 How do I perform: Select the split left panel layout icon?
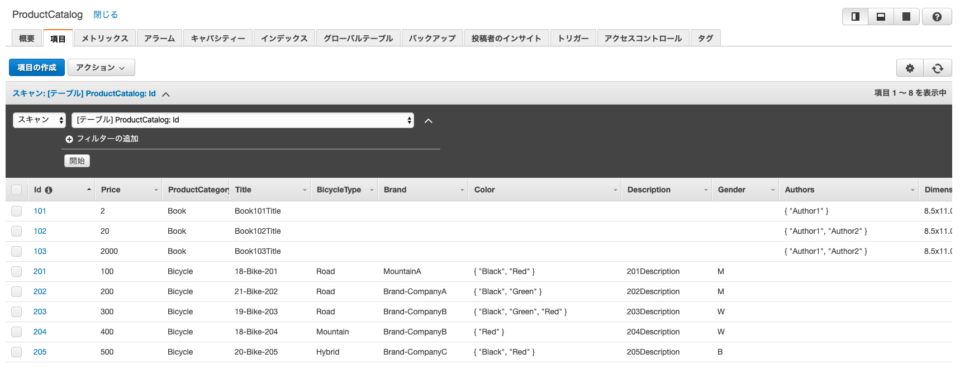(x=855, y=17)
